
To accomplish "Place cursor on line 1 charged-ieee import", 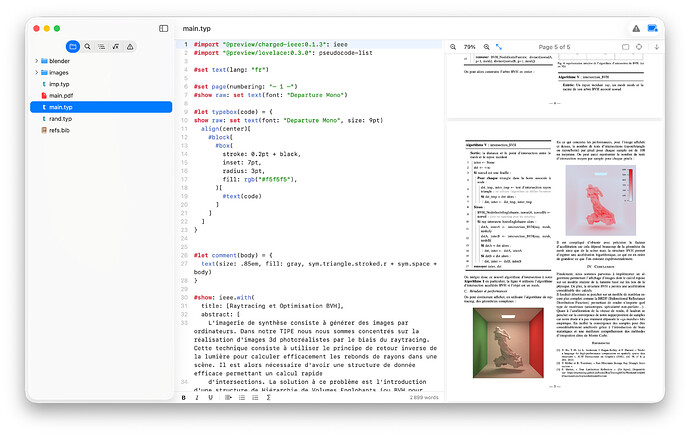I will coord(271,44).
